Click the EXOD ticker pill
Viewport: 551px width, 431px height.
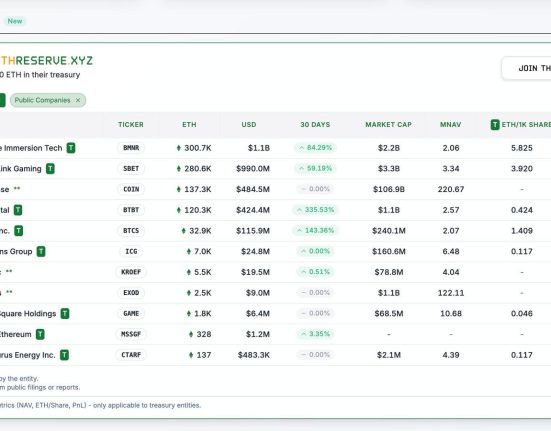tap(131, 293)
